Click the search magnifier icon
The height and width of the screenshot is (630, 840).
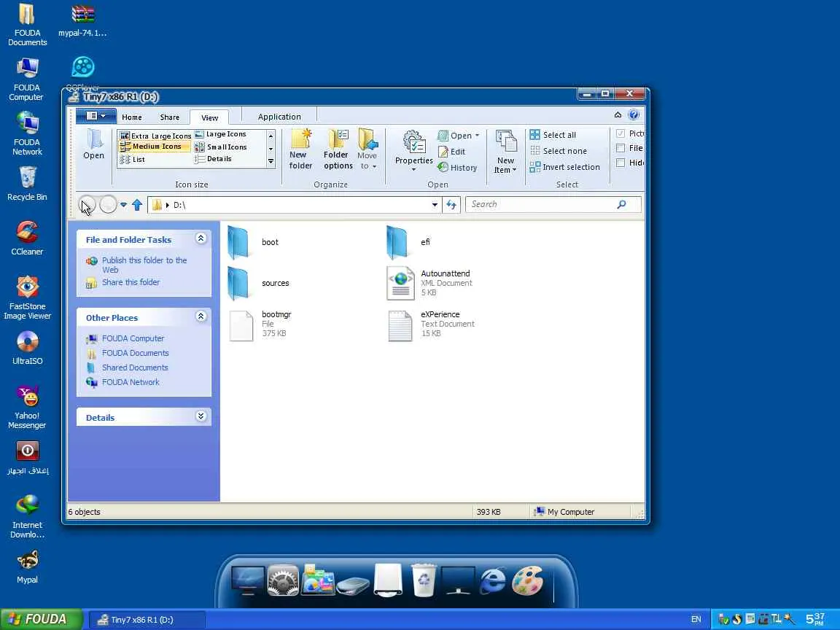[x=621, y=204]
